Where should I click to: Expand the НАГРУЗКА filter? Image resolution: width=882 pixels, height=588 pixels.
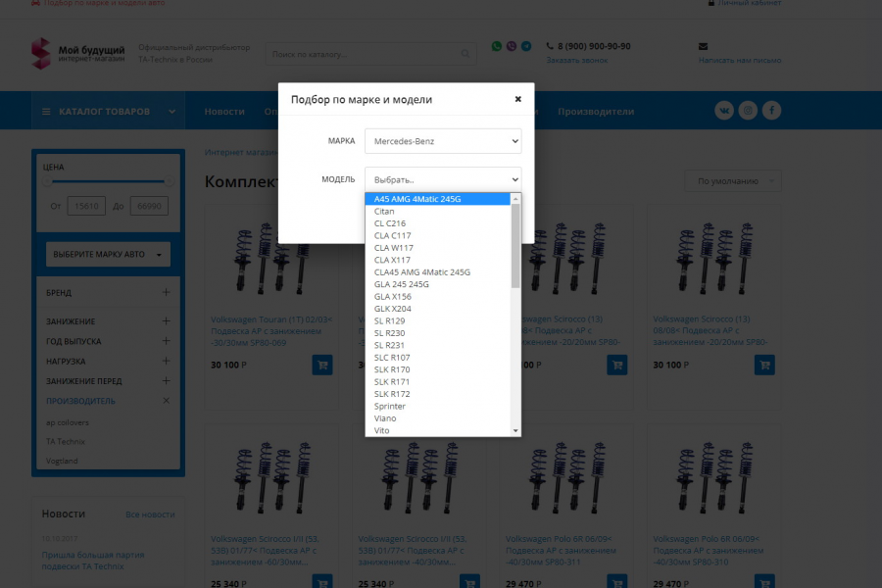(166, 361)
